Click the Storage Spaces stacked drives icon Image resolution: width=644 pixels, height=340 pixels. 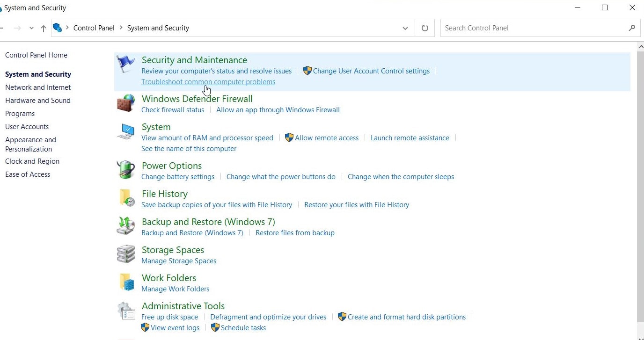pyautogui.click(x=125, y=254)
